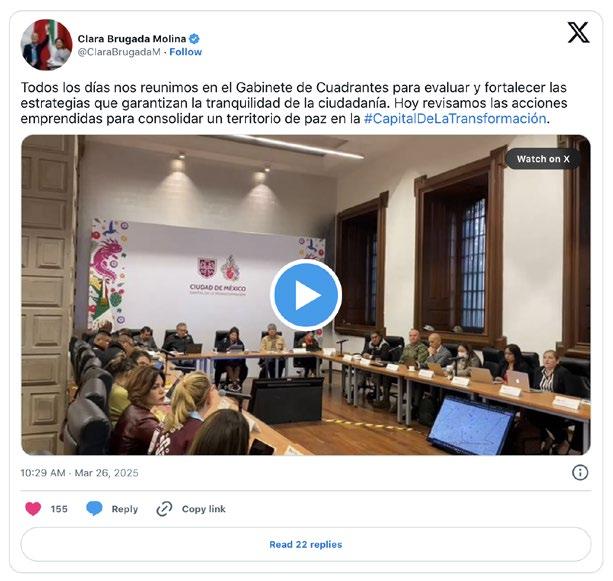Screen dimensions: 613x581
Task: Click the 155 likes count
Action: (x=59, y=509)
